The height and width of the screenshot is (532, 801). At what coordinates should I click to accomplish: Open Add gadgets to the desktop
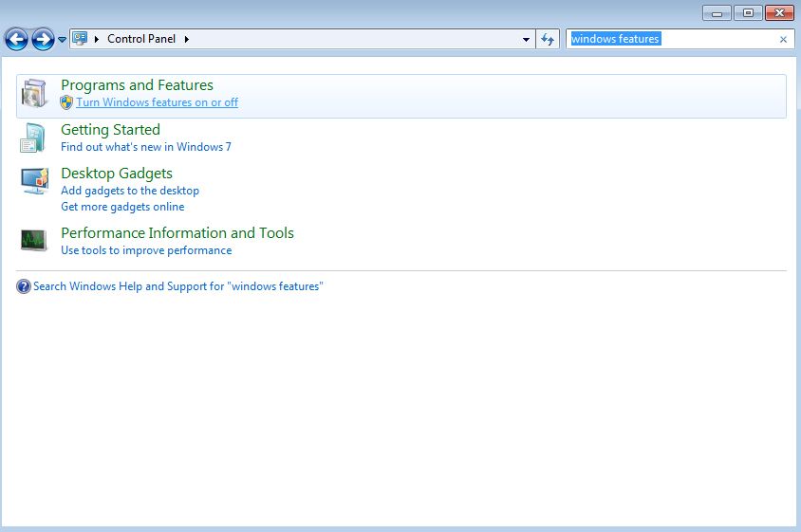tap(130, 191)
